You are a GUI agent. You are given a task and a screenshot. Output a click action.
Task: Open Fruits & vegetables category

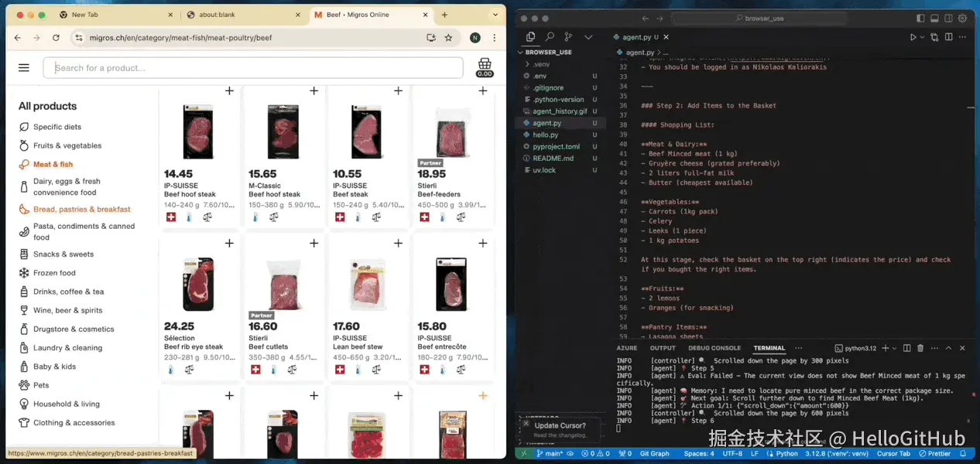[x=67, y=145]
